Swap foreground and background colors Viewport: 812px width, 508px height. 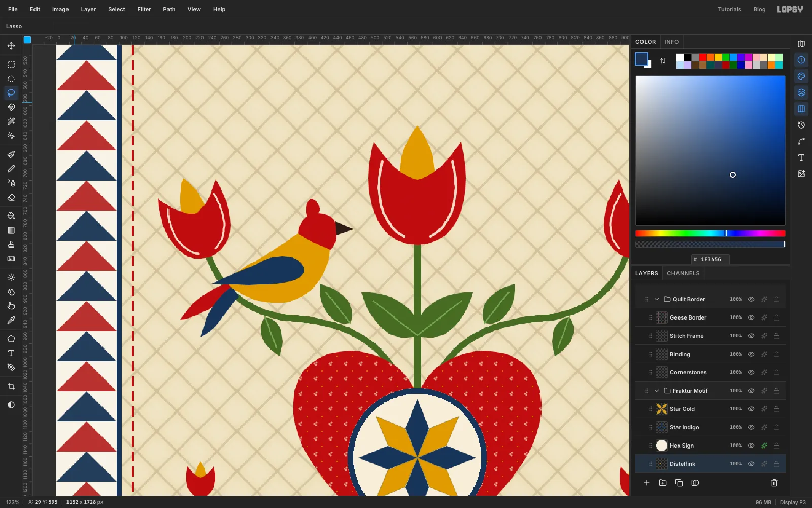click(x=663, y=61)
